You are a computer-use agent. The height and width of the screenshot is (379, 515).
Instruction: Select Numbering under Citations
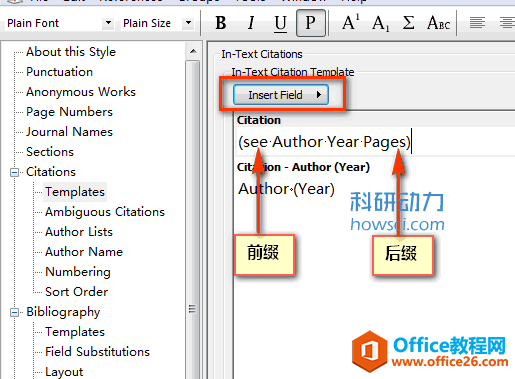[x=78, y=272]
